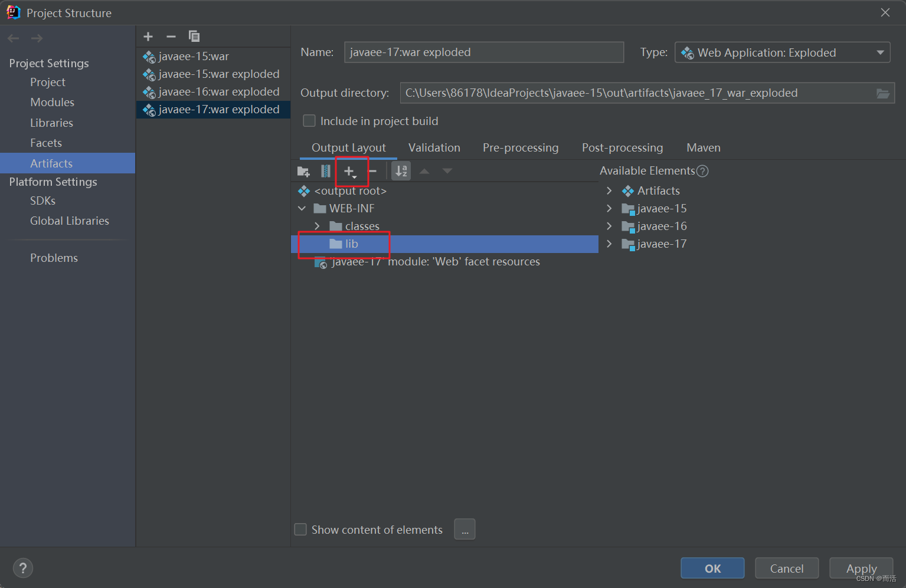This screenshot has height=588, width=906.
Task: Open the Post-processing tab
Action: point(623,148)
